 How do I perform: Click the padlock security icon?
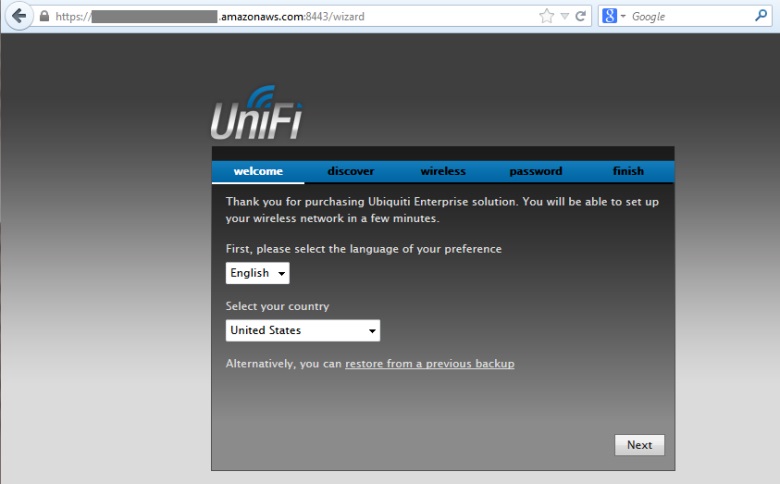point(44,16)
